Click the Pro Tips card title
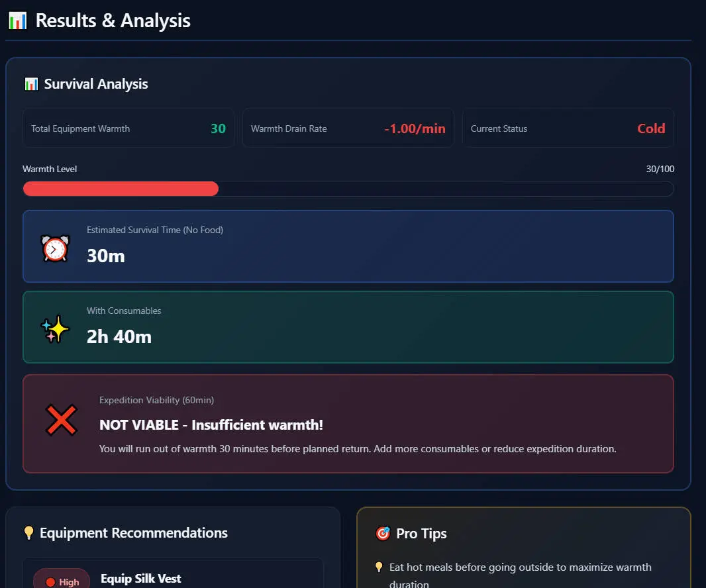 pos(421,534)
